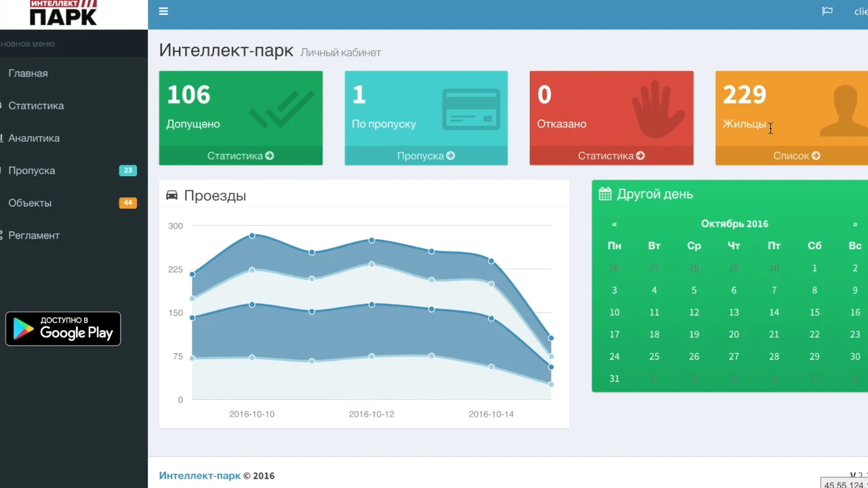Open the Google Play store badge
868x488 pixels.
[x=63, y=329]
